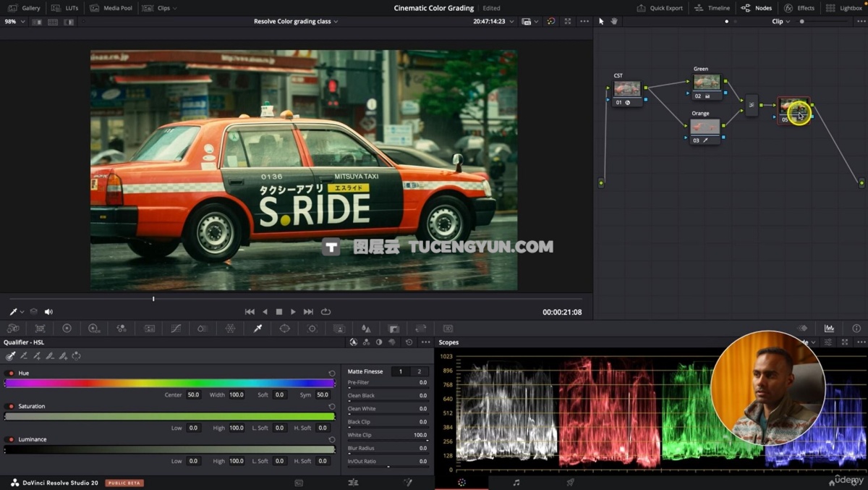The image size is (868, 490).
Task: Select Matte Finesse page 1
Action: point(401,371)
